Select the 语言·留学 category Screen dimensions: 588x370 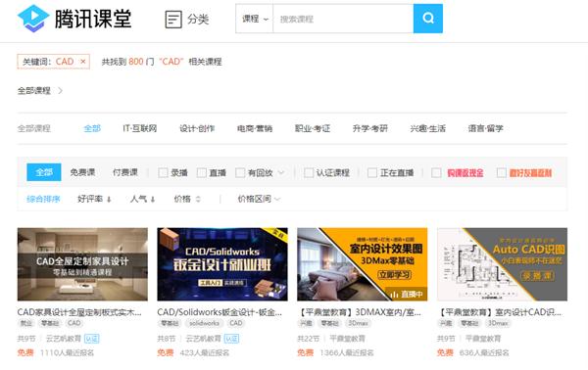[x=485, y=128]
